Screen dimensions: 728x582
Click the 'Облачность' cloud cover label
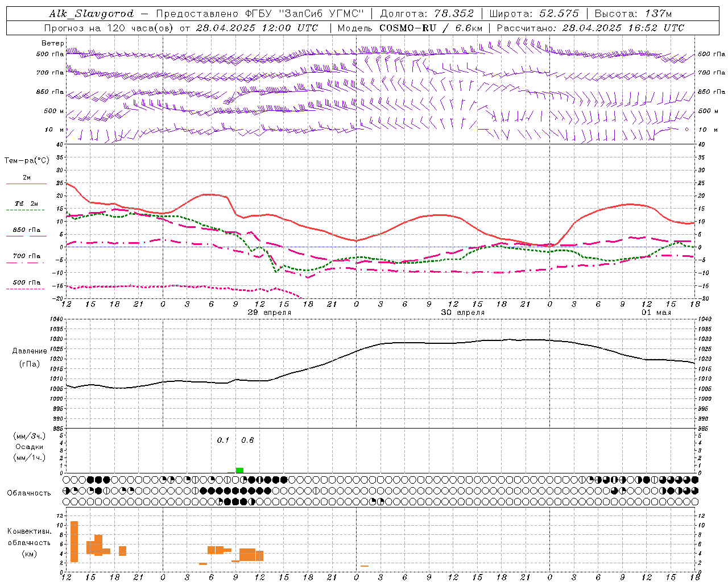pos(29,493)
